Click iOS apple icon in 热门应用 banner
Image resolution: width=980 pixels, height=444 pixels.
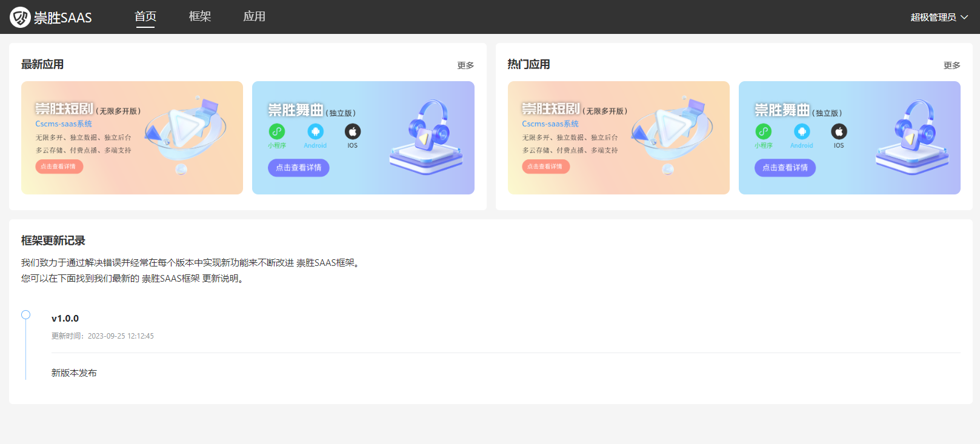click(x=839, y=131)
